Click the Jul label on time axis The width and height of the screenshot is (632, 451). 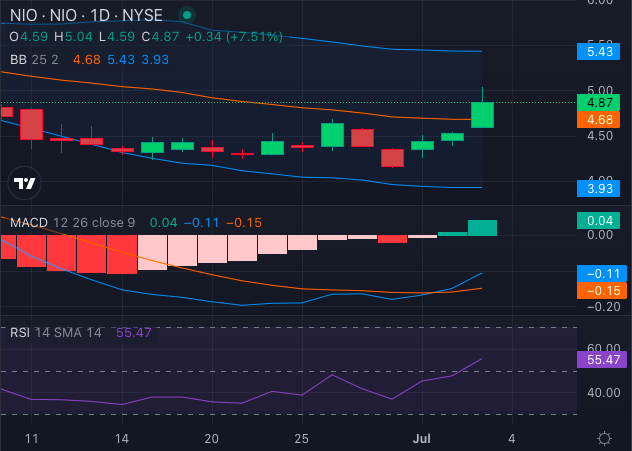click(x=422, y=438)
